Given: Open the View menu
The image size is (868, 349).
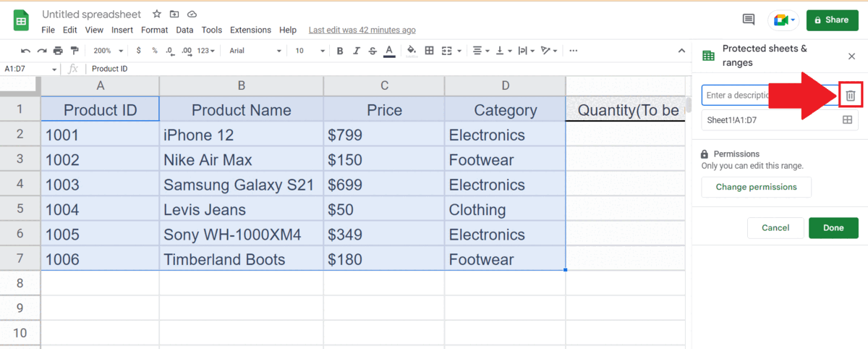Looking at the screenshot, I should point(94,30).
